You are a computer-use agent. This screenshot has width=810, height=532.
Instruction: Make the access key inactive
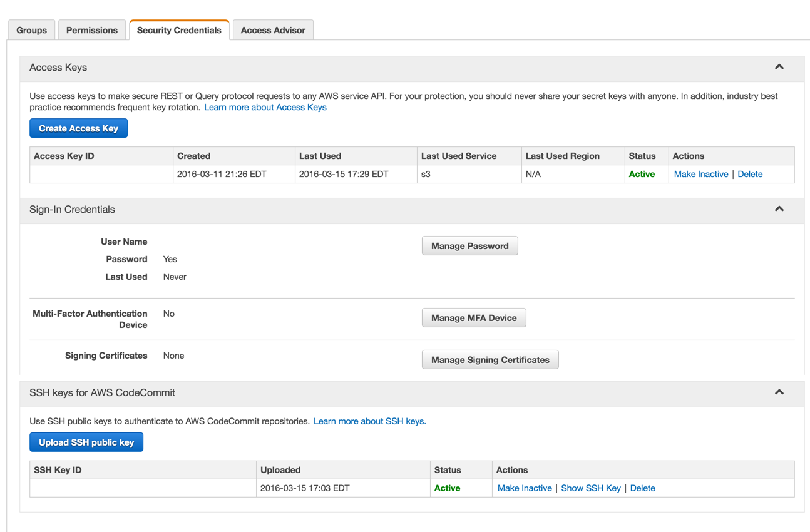pyautogui.click(x=701, y=174)
